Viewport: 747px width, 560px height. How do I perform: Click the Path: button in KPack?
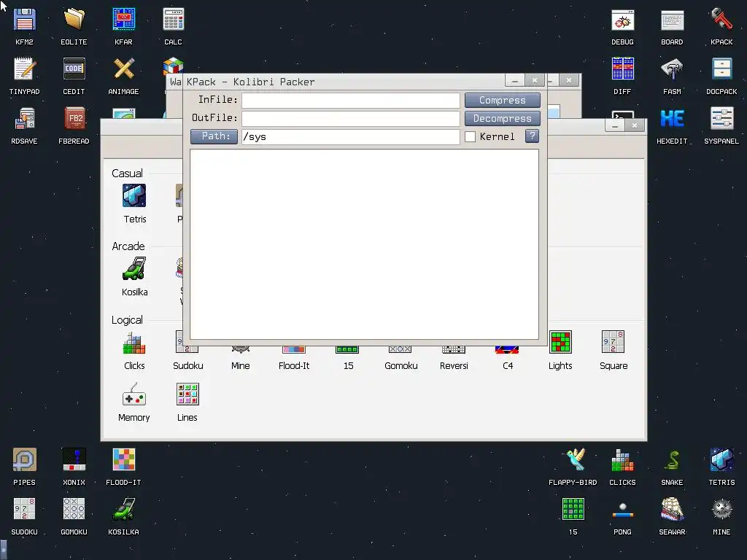[x=214, y=136]
